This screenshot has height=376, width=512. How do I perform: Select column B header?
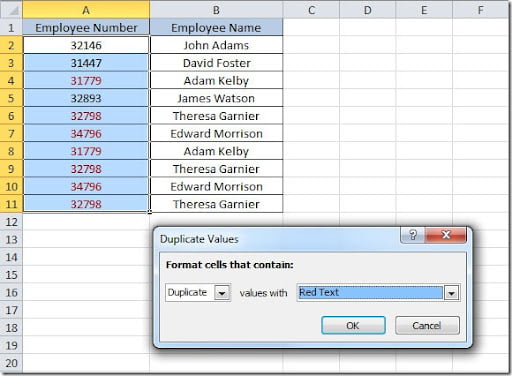(216, 10)
